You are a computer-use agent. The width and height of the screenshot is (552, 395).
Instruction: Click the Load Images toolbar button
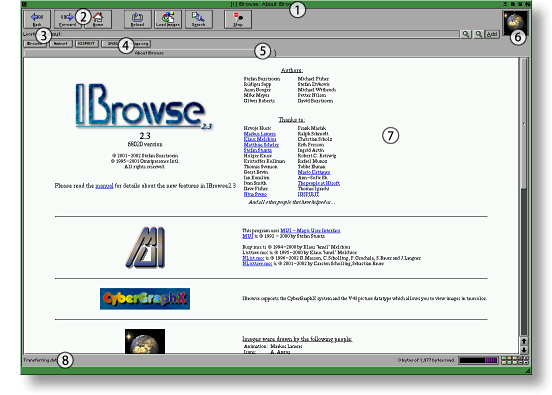click(168, 19)
